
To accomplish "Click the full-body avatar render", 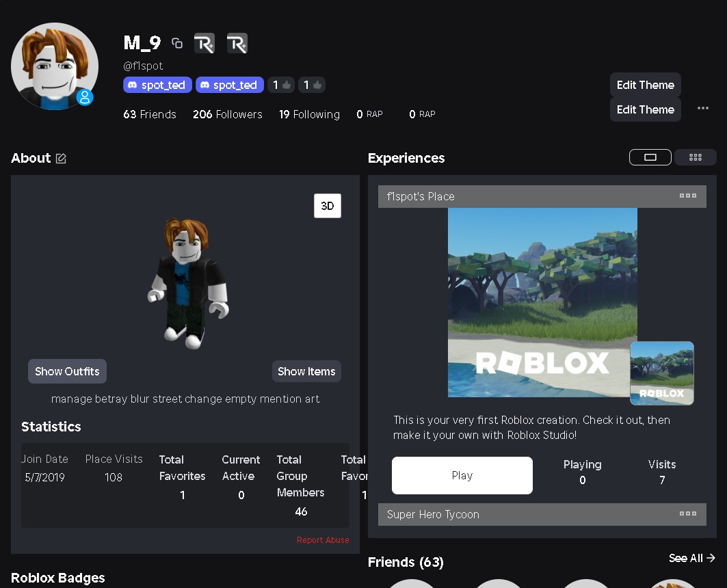I will (x=188, y=282).
